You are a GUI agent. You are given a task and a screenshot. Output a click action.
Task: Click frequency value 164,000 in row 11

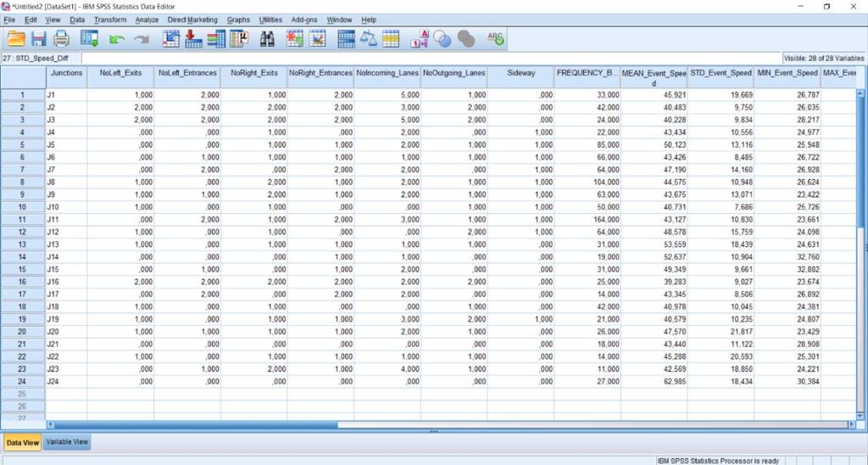pyautogui.click(x=587, y=220)
